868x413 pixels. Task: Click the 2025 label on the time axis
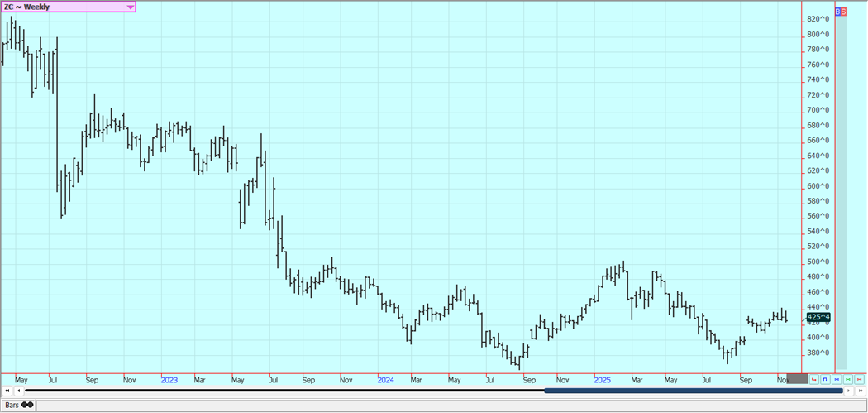602,380
